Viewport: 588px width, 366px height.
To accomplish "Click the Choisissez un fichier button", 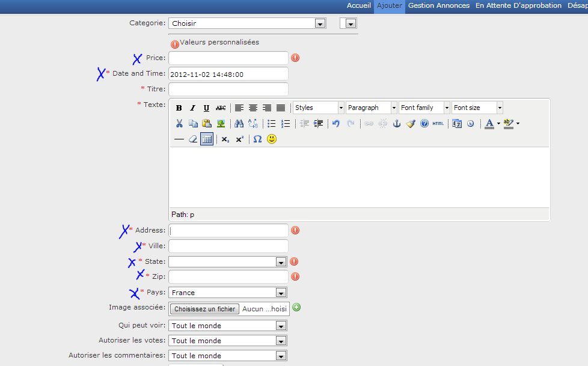I will click(x=204, y=309).
